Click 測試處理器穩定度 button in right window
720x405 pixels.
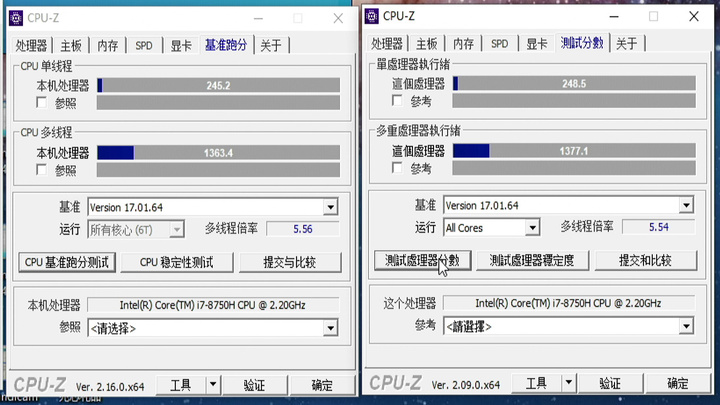(532, 260)
